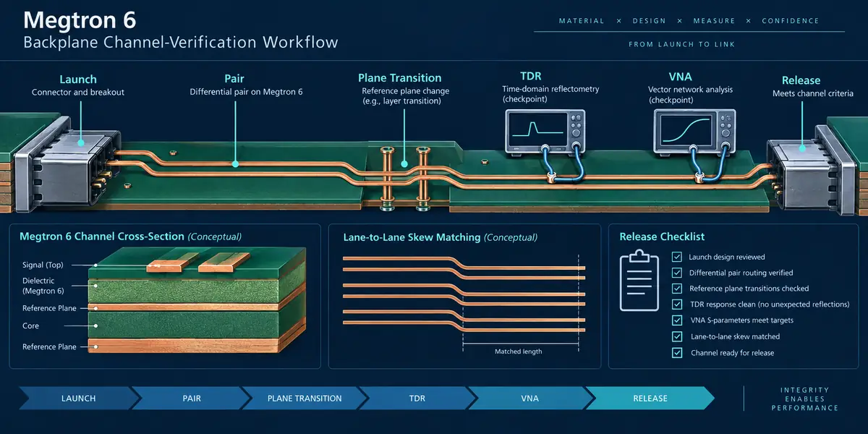
Task: Click the 'Pair' stage heading
Action: [x=236, y=78]
